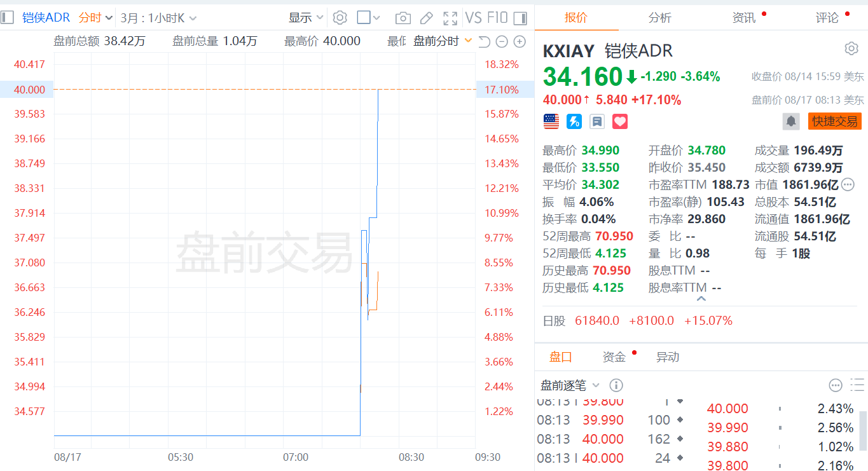Toggle the right quote panel

520,18
